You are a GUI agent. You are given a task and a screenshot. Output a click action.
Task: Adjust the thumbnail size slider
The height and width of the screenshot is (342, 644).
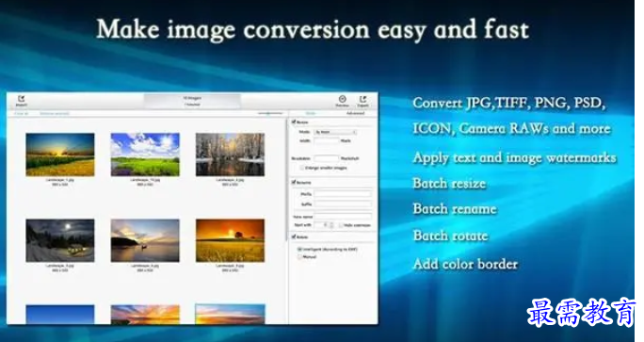pos(270,113)
